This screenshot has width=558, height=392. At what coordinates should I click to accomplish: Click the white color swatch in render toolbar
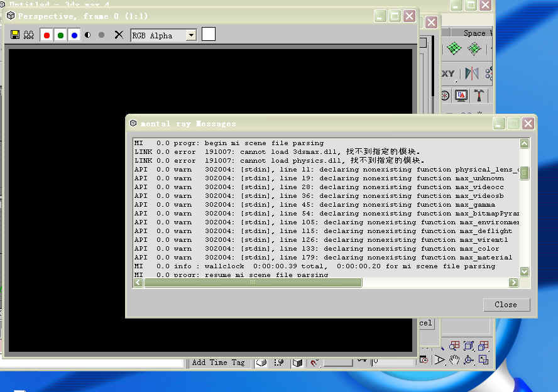point(209,34)
